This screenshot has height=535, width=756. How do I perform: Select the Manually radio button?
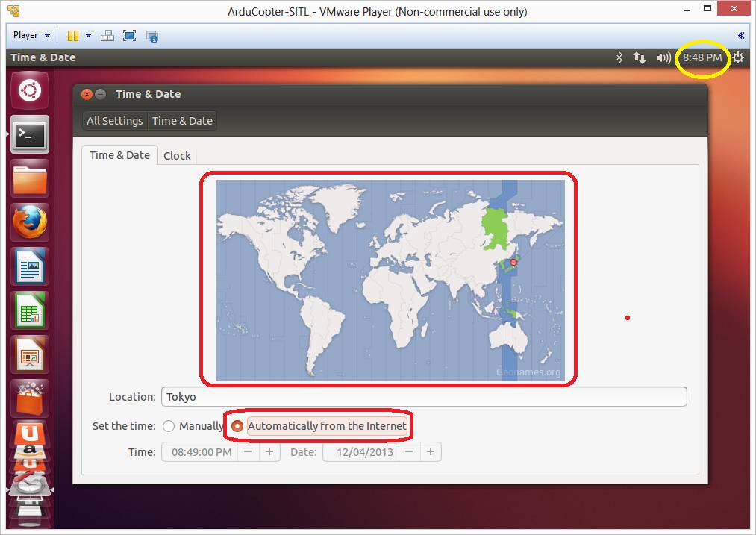click(169, 426)
